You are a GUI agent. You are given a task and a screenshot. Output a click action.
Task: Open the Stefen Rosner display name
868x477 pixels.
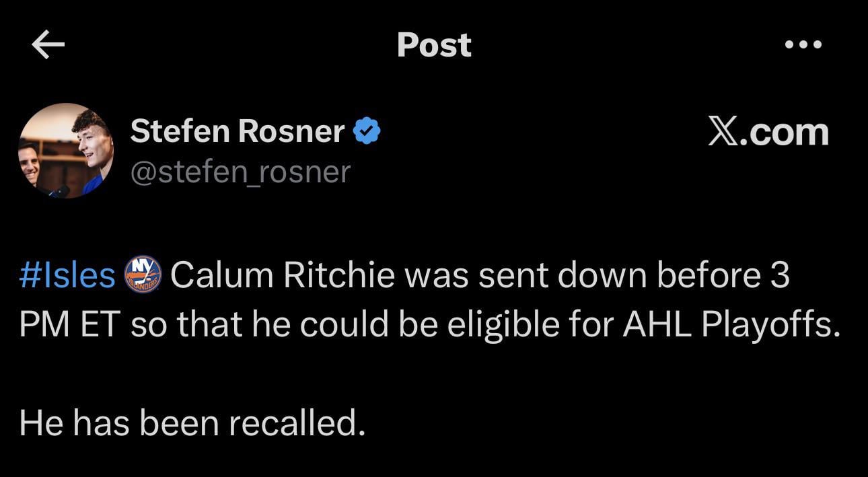[x=237, y=131]
